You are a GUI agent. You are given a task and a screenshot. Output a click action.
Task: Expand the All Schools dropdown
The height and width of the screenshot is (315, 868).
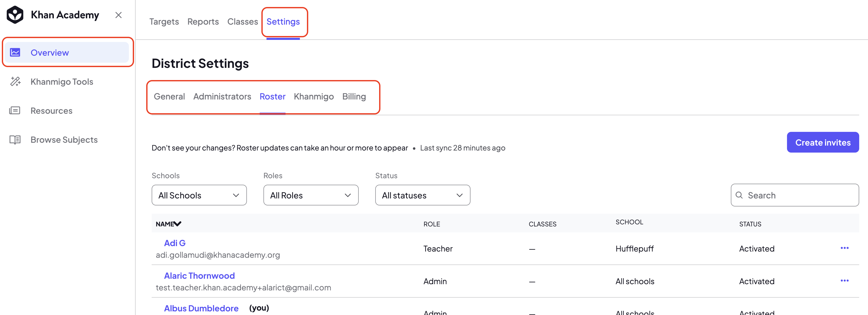pos(199,195)
